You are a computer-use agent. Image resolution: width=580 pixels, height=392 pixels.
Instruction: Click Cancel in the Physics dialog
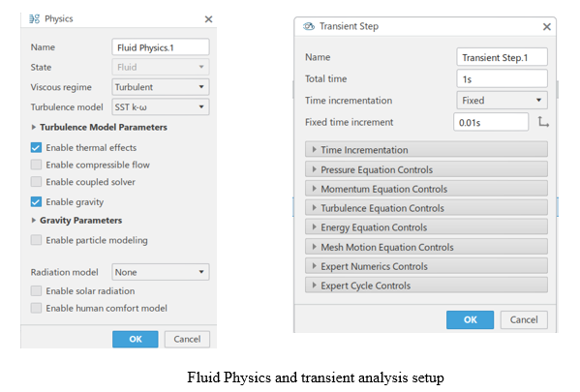(187, 339)
